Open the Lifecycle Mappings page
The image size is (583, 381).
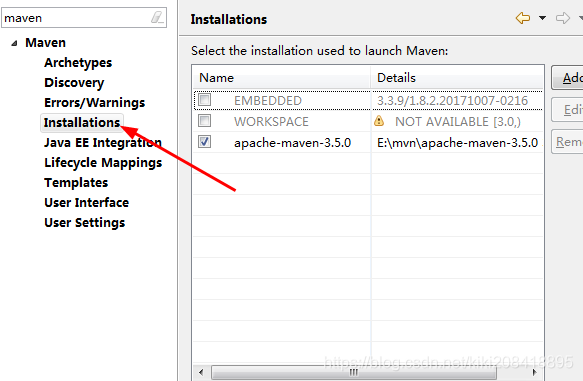pyautogui.click(x=103, y=163)
